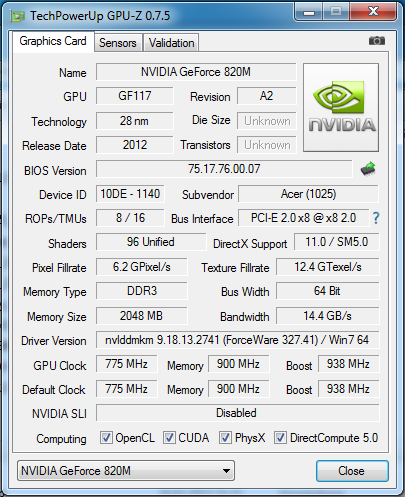The height and width of the screenshot is (497, 405).
Task: Toggle the OpenCL checkbox
Action: click(x=106, y=437)
